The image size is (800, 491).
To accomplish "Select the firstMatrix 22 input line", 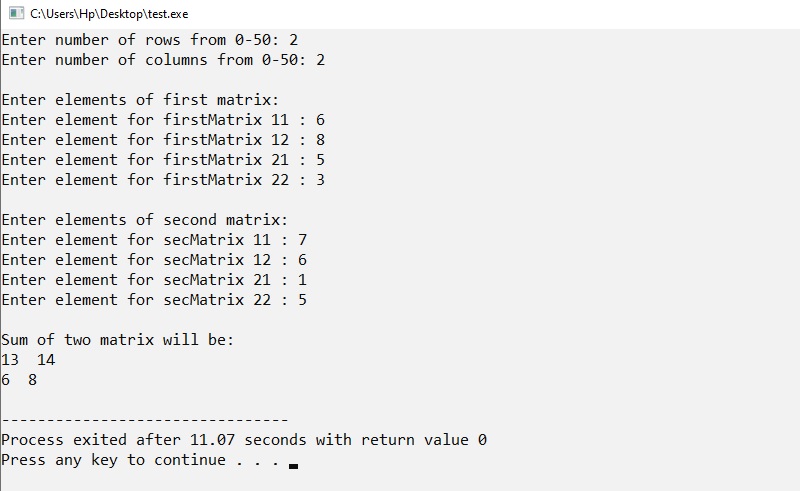I will [x=163, y=180].
